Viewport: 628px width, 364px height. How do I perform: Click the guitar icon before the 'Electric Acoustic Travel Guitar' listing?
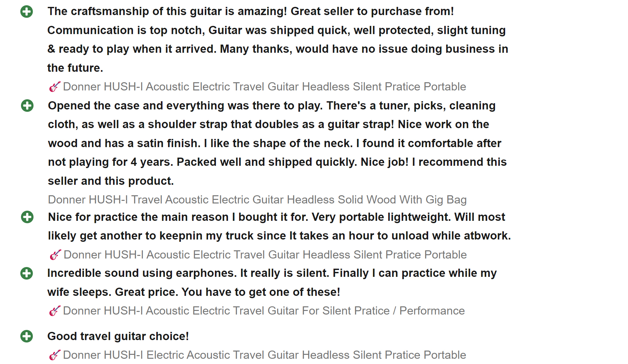pyautogui.click(x=54, y=355)
